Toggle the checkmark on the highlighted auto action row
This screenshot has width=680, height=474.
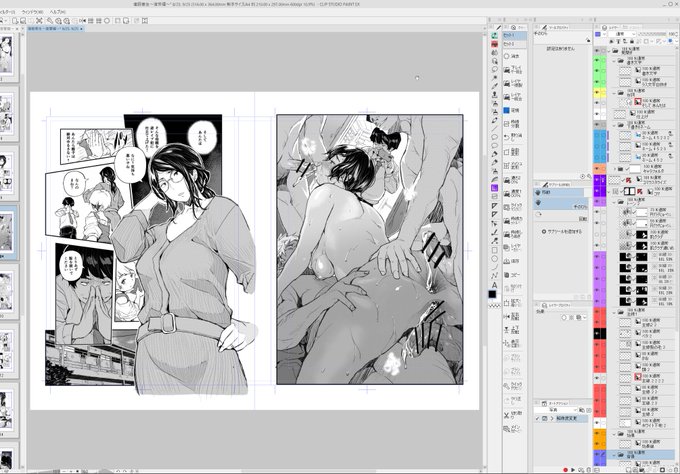click(x=538, y=418)
